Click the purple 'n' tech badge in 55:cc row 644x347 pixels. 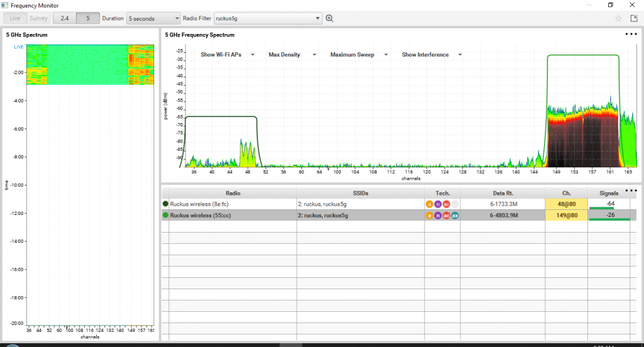coord(438,216)
